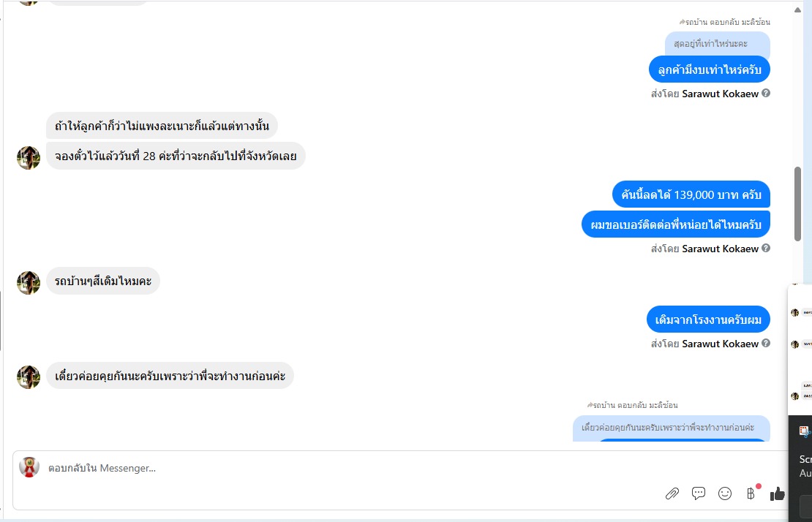This screenshot has height=522, width=812.
Task: Click help icon beside top Sarawut Kokaew label
Action: (766, 93)
